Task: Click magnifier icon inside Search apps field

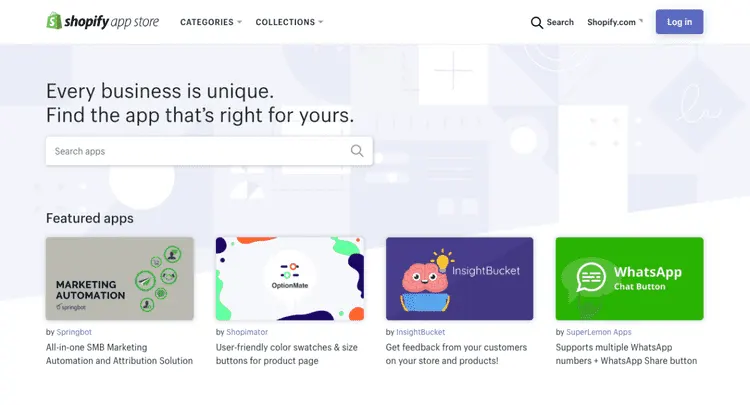Action: point(357,151)
